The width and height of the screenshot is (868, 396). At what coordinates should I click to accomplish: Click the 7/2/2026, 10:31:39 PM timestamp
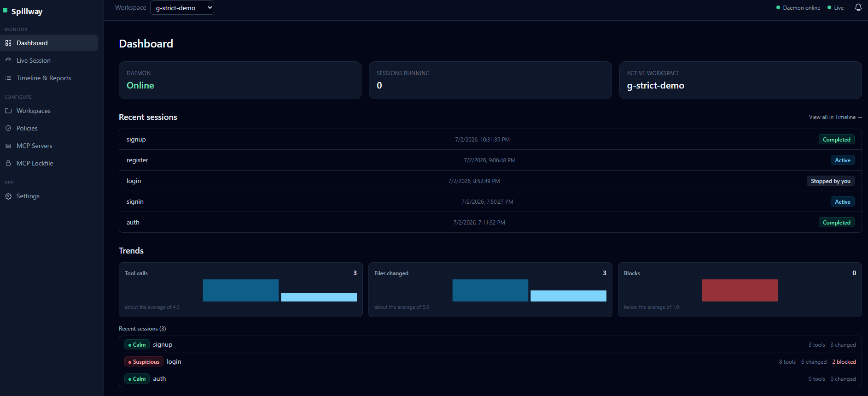482,140
